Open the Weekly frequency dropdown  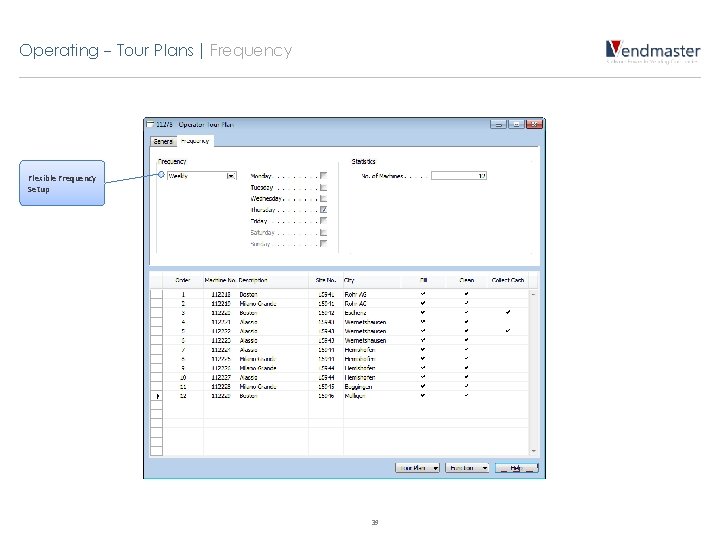232,176
